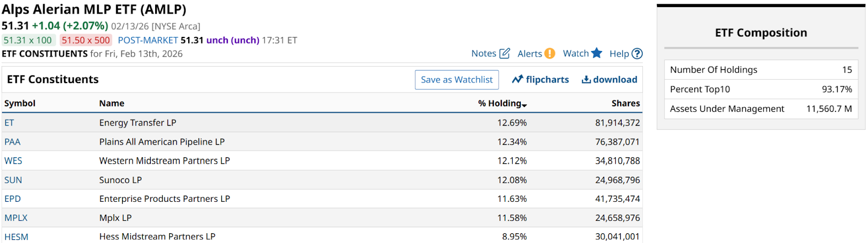Open the SUN symbol link

14,180
